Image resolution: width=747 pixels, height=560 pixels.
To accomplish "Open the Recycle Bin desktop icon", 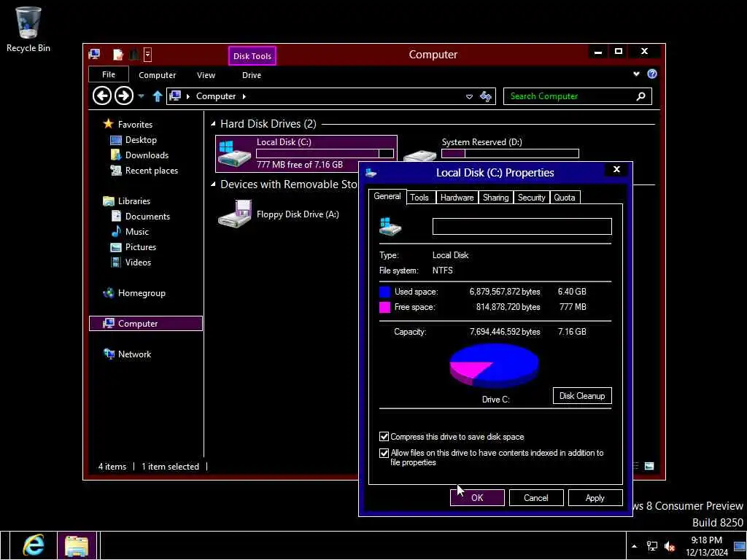I will [28, 29].
